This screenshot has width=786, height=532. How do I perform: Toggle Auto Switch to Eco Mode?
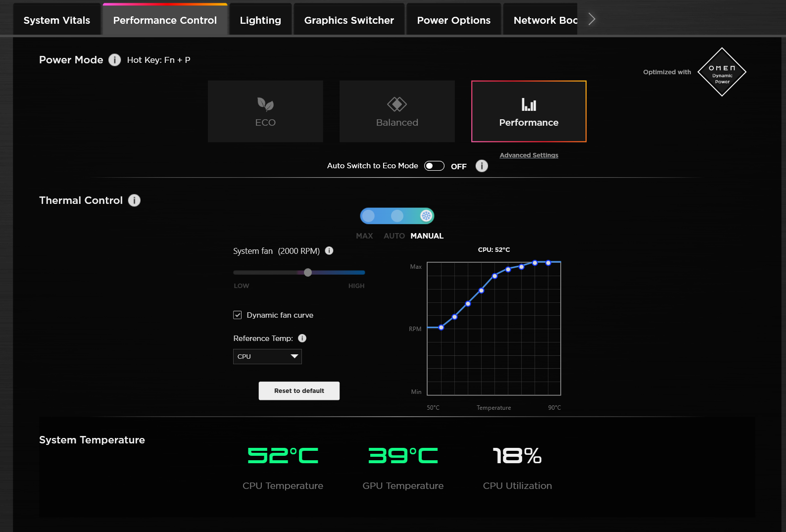point(434,166)
